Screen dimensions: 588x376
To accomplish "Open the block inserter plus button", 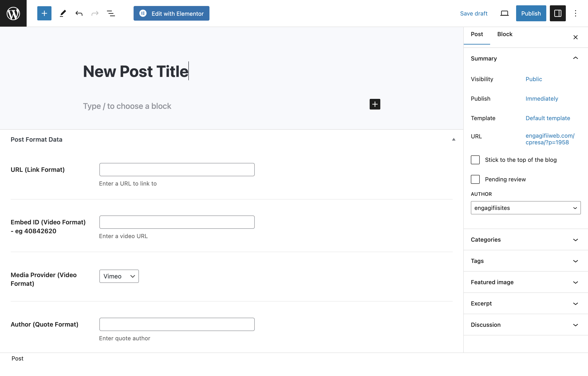I will tap(44, 13).
